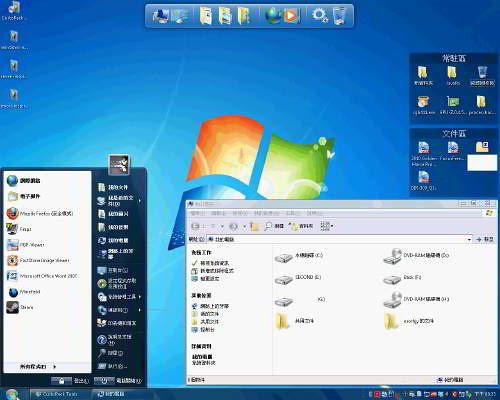Open Mozilla Firefox (safe mode) from Start menu
Viewport: 500px width, 400px height.
tap(40, 213)
